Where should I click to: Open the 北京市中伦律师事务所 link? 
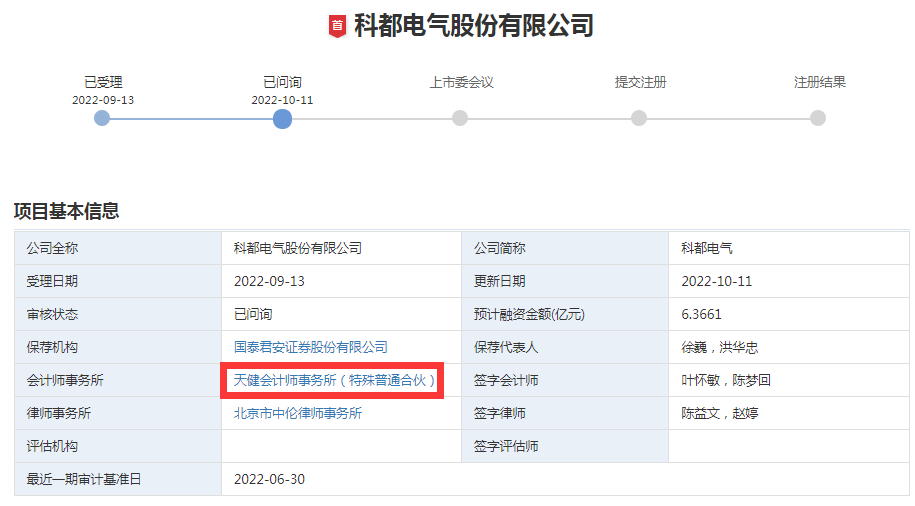point(298,413)
